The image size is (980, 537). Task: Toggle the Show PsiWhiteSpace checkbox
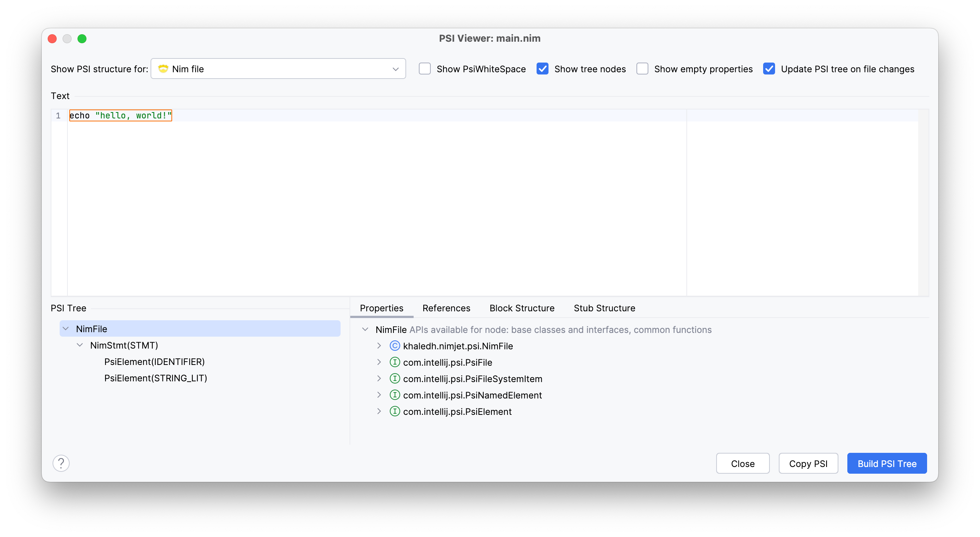424,69
